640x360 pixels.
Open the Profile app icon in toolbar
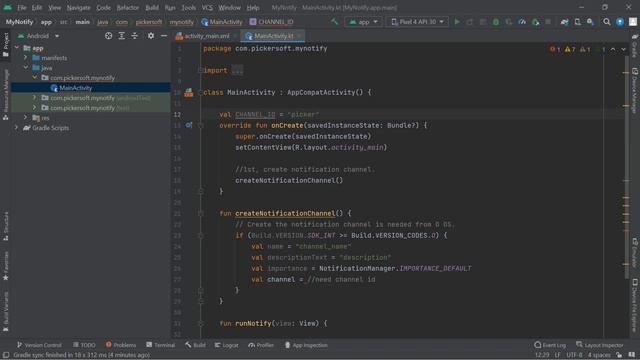tap(522, 22)
